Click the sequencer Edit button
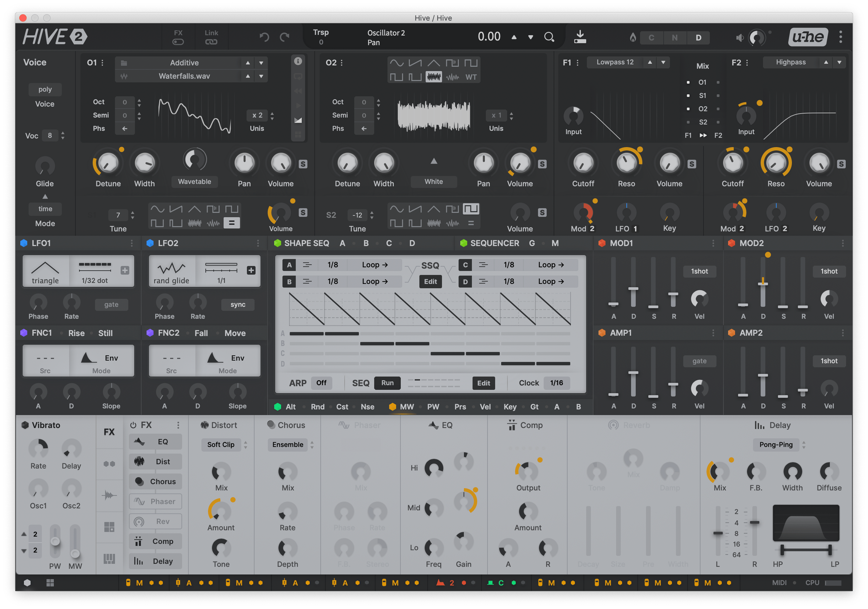The height and width of the screenshot is (609, 868). (484, 383)
